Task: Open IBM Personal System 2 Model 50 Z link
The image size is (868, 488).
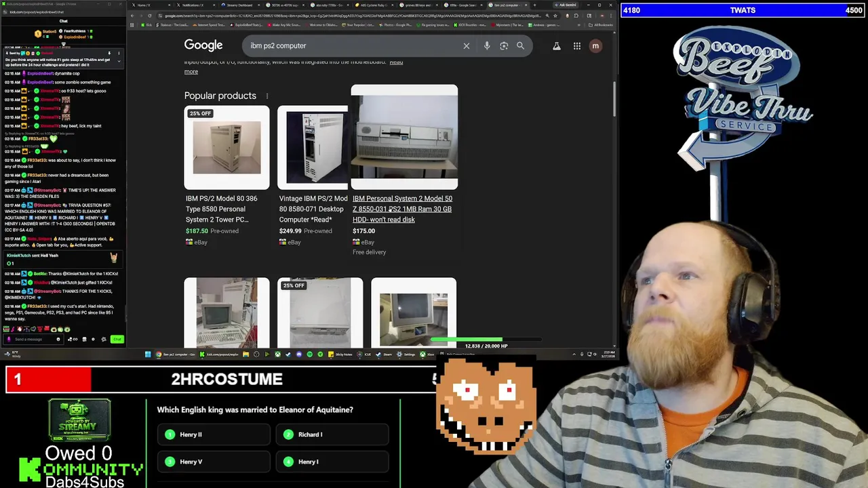Action: [x=402, y=209]
